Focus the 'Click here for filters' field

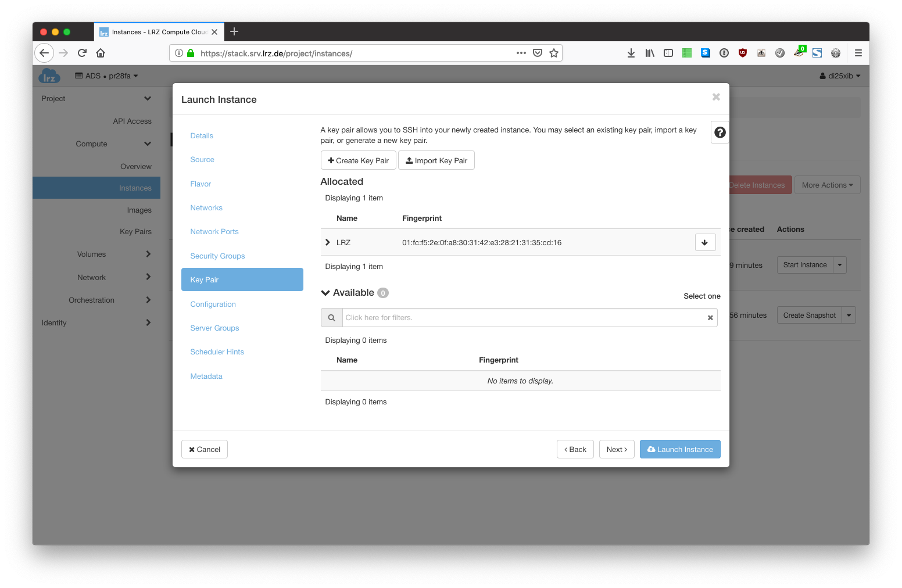tap(523, 318)
